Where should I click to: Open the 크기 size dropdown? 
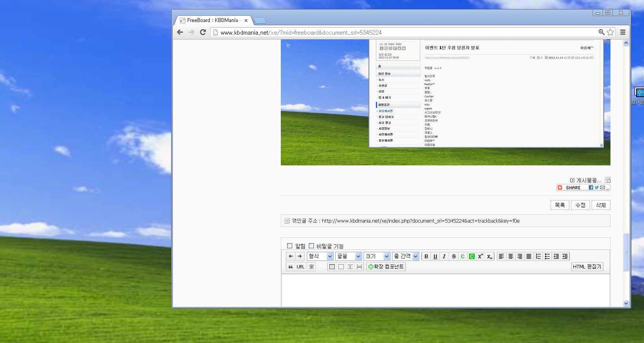377,257
